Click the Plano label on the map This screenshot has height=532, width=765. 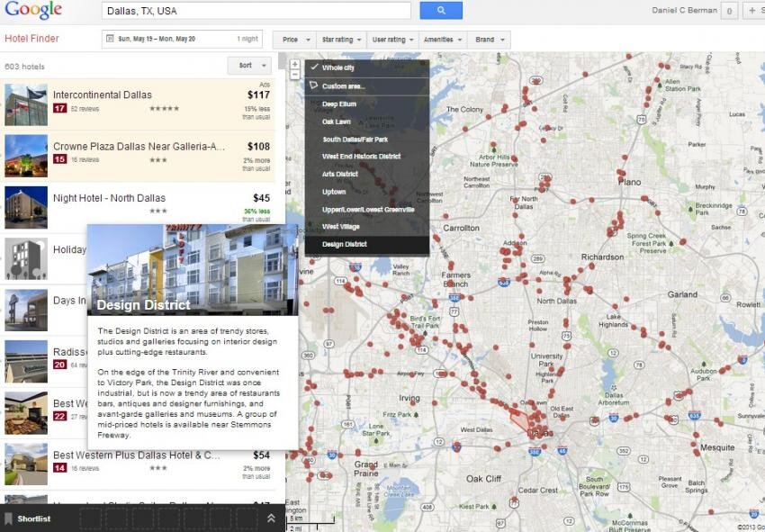coord(629,182)
